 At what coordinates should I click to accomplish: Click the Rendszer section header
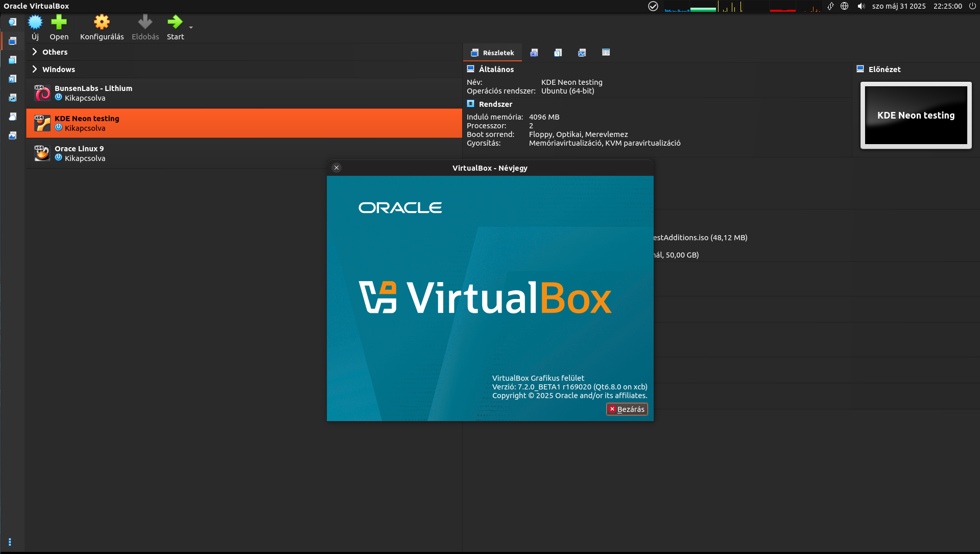pos(495,104)
